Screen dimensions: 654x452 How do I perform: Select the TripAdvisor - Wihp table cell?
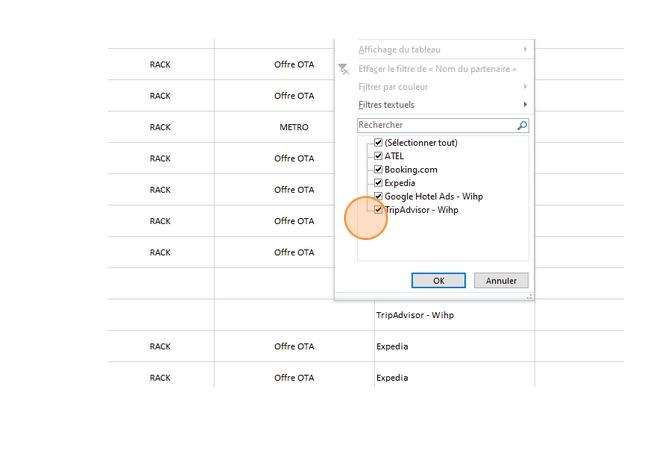[454, 315]
